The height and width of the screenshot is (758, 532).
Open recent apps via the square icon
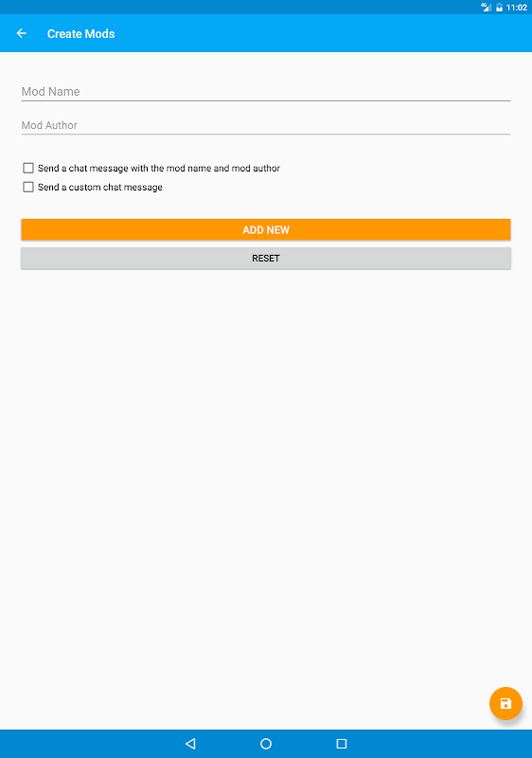coord(342,744)
